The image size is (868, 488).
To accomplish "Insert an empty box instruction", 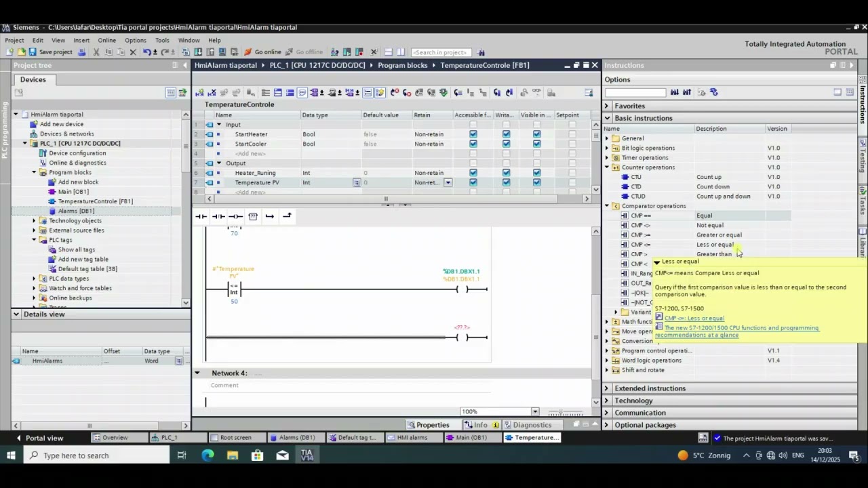I will point(253,216).
